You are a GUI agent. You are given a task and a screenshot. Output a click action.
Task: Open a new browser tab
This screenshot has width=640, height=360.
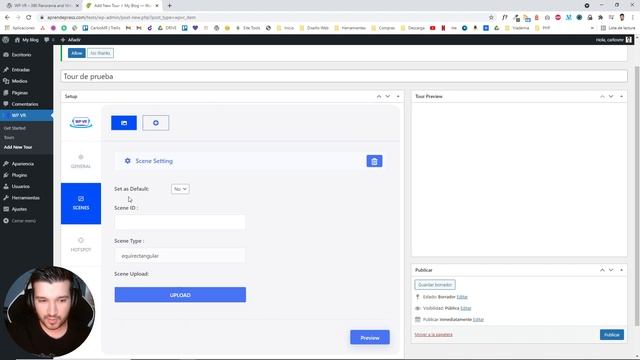point(169,6)
